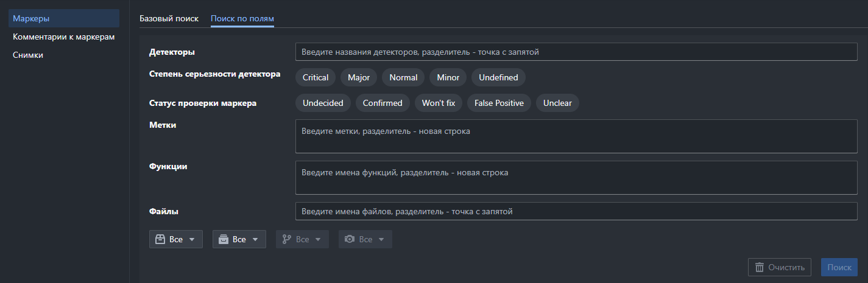Expand the second Все dropdown arrow

(x=255, y=239)
